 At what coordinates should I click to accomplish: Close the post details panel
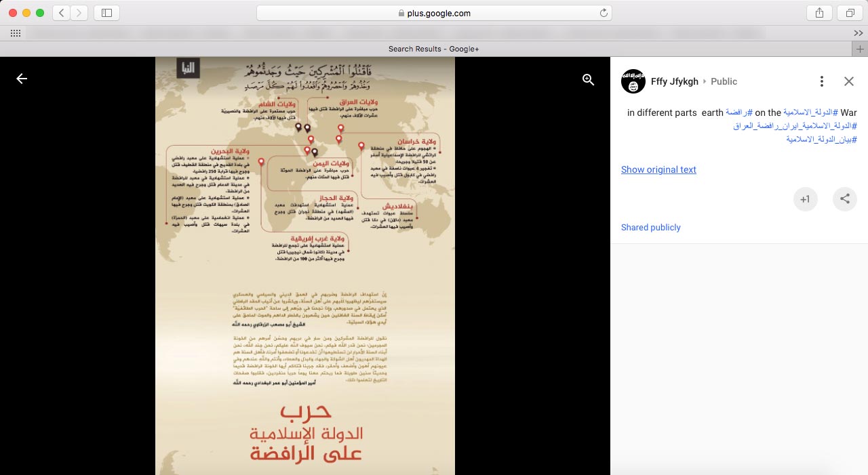point(849,81)
